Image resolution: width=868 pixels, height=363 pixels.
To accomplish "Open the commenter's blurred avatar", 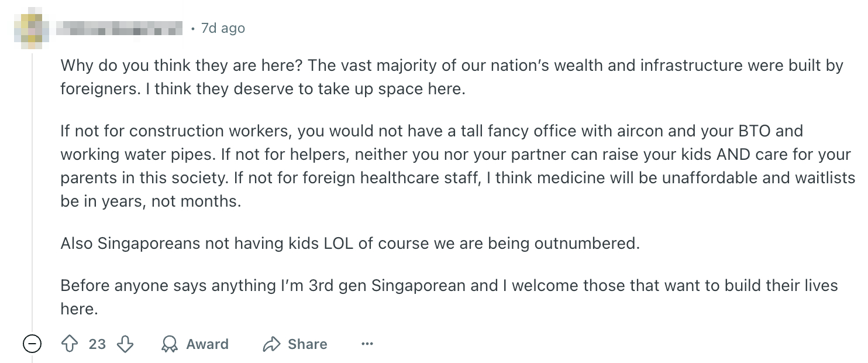I will (32, 28).
